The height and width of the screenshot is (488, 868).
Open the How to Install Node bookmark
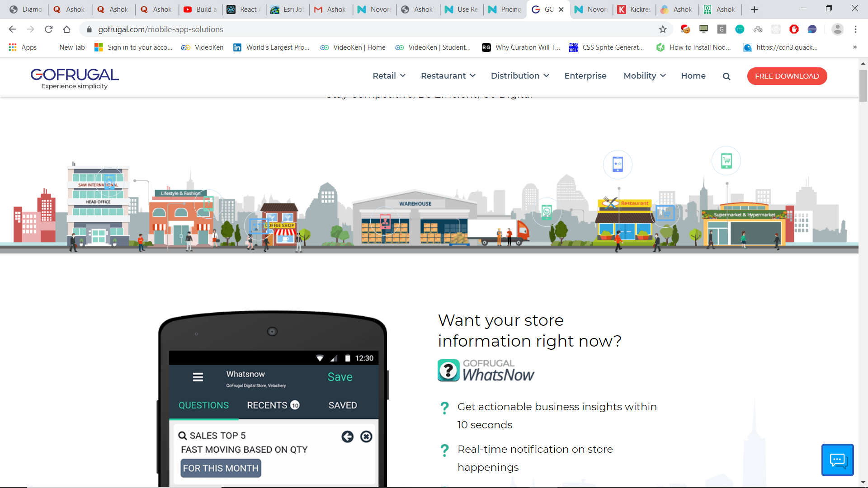(x=693, y=47)
